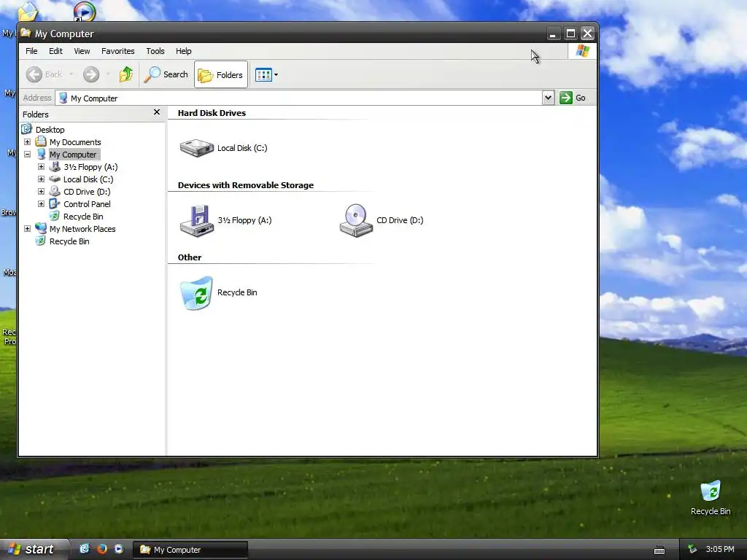Open the Favorites menu
The image size is (747, 560).
pyautogui.click(x=117, y=51)
